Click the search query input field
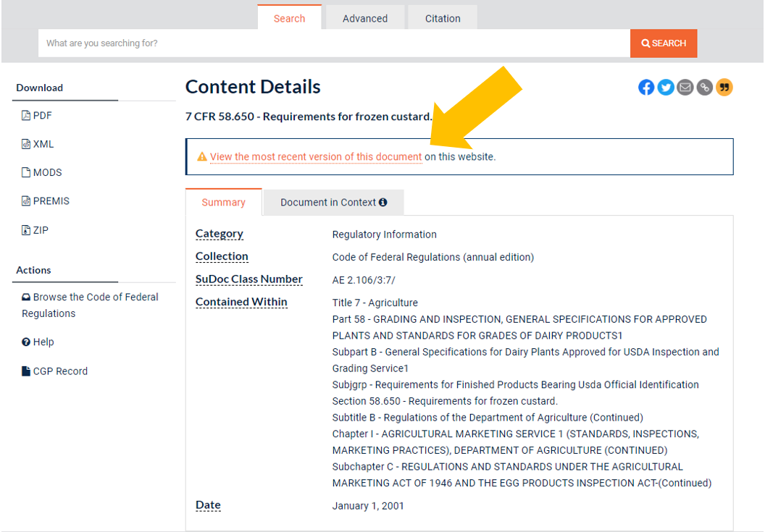The width and height of the screenshot is (765, 532). [333, 43]
